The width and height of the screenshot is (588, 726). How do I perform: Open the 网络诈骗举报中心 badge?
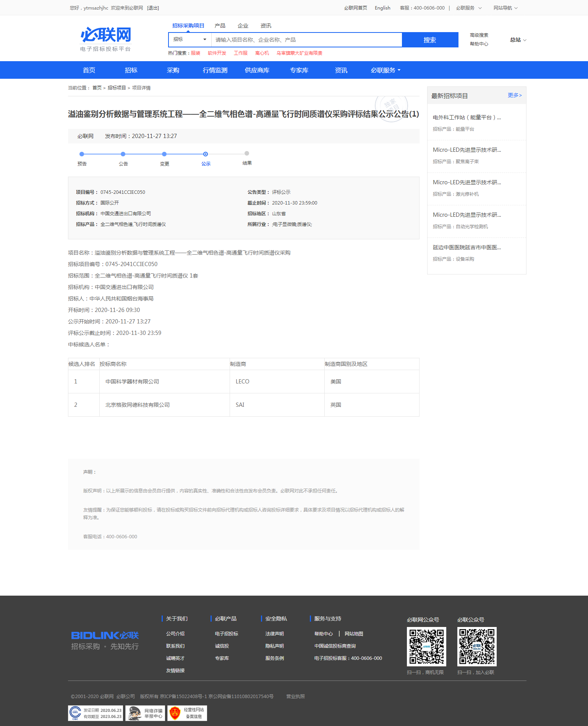point(145,713)
